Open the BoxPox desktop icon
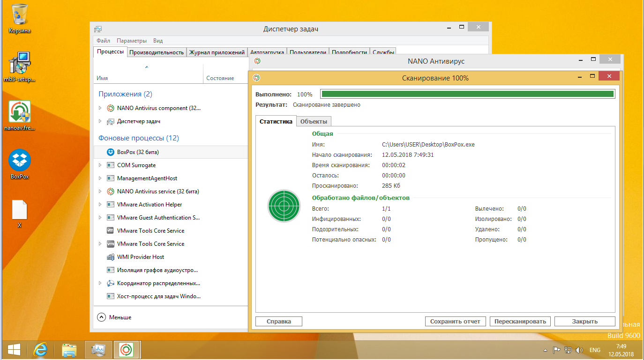 click(20, 161)
